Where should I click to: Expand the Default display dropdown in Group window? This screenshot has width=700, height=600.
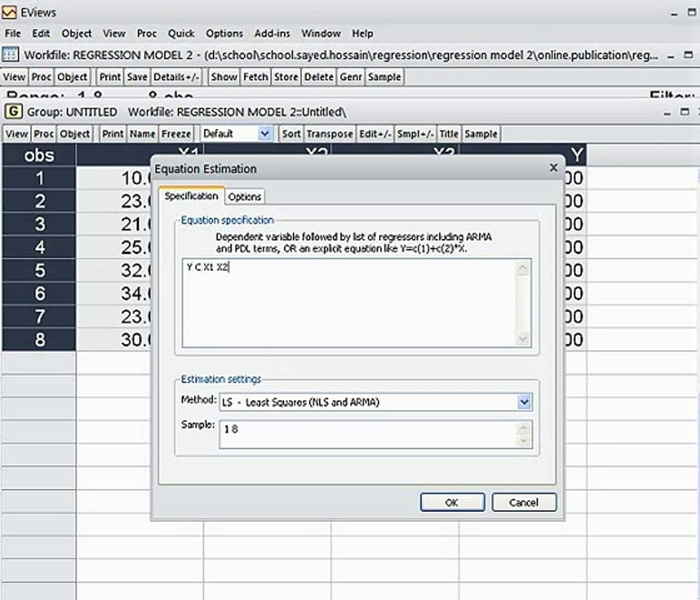pos(265,133)
